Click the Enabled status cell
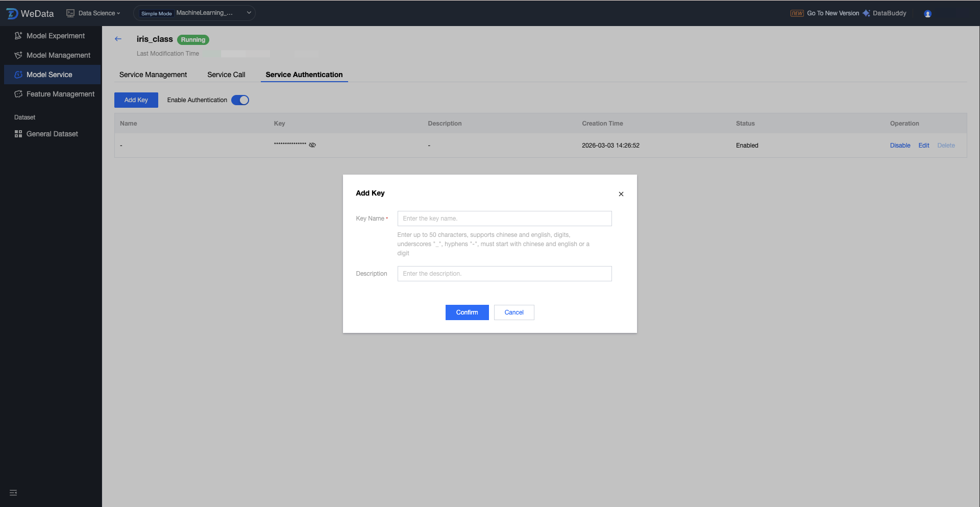980x507 pixels. [747, 146]
